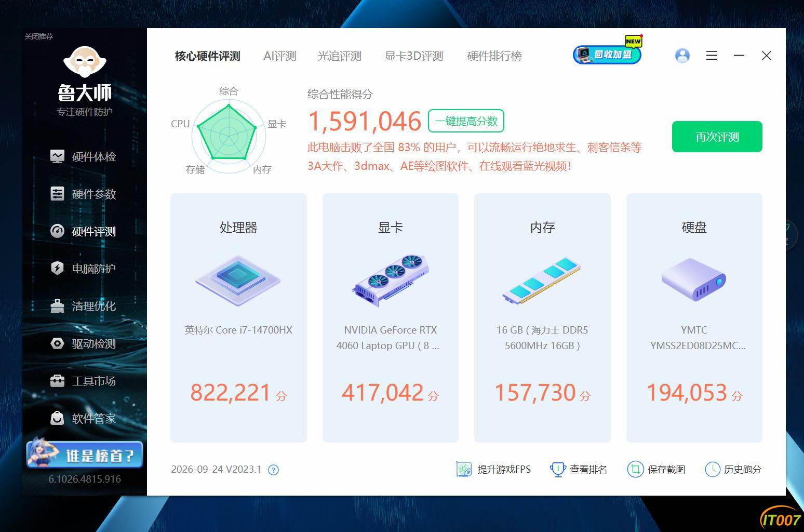Select 硬件评测 in the sidebar
This screenshot has width=804, height=532.
[x=83, y=231]
